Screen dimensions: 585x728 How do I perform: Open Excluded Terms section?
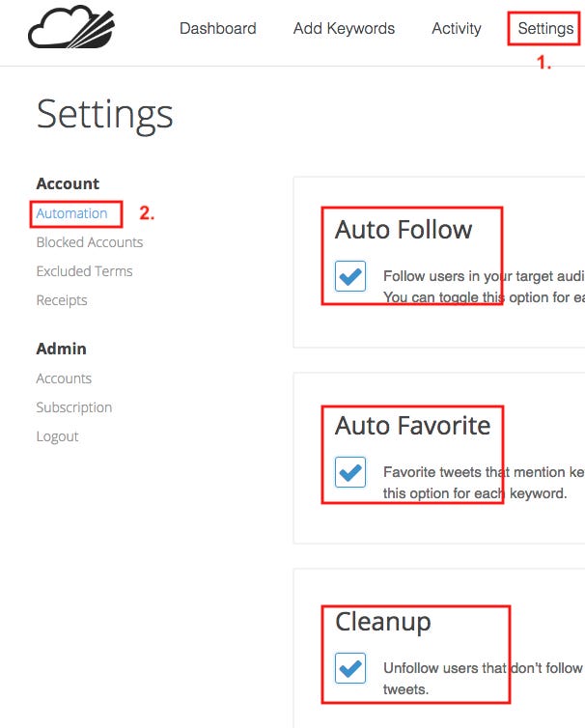(x=85, y=271)
